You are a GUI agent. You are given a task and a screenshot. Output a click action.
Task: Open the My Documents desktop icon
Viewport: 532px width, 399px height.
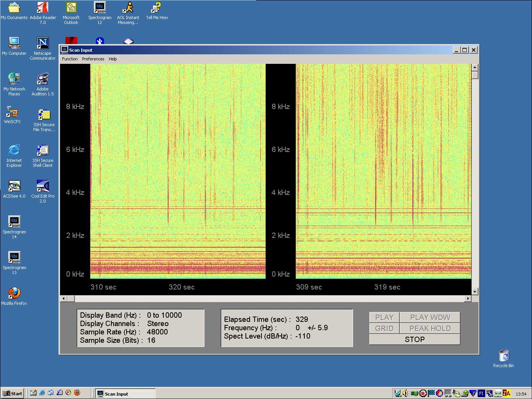click(14, 11)
